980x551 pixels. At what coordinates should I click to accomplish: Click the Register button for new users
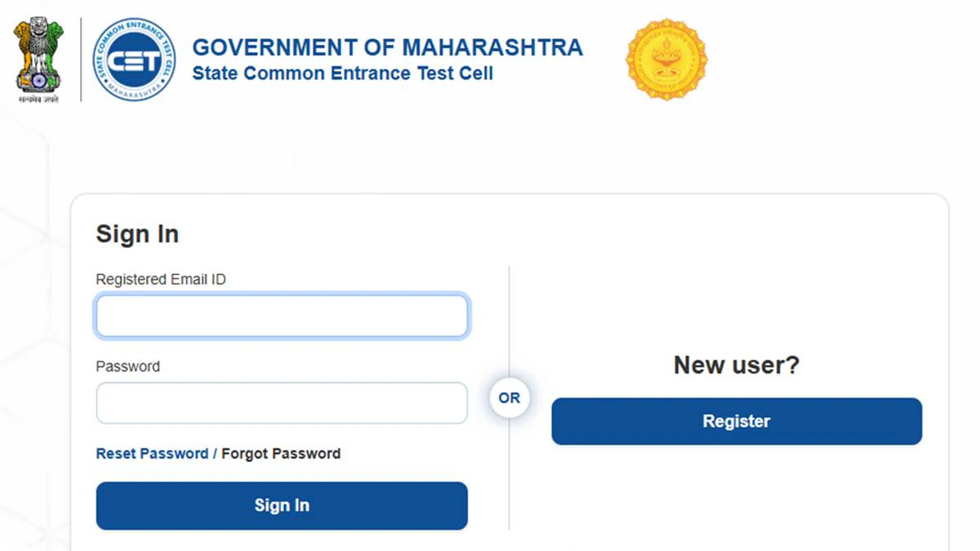[737, 421]
